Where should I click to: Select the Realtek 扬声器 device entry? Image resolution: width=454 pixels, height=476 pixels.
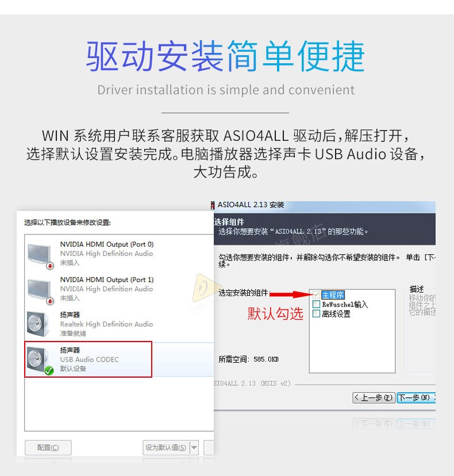point(119,324)
